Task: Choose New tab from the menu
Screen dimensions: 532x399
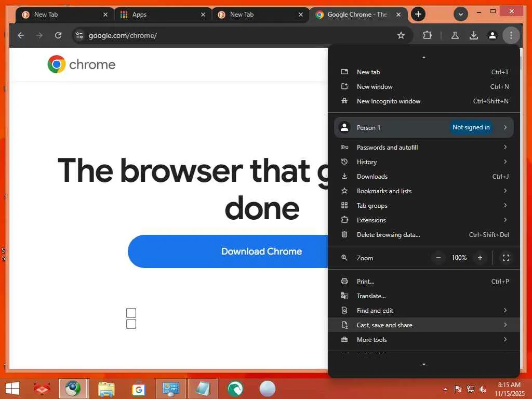Action: click(x=424, y=72)
